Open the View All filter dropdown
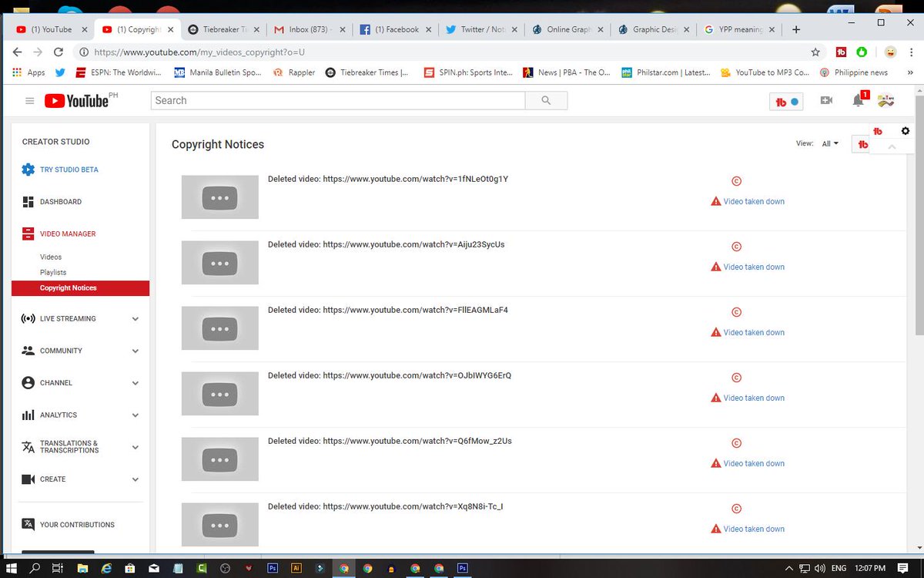This screenshot has width=924, height=578. (830, 144)
